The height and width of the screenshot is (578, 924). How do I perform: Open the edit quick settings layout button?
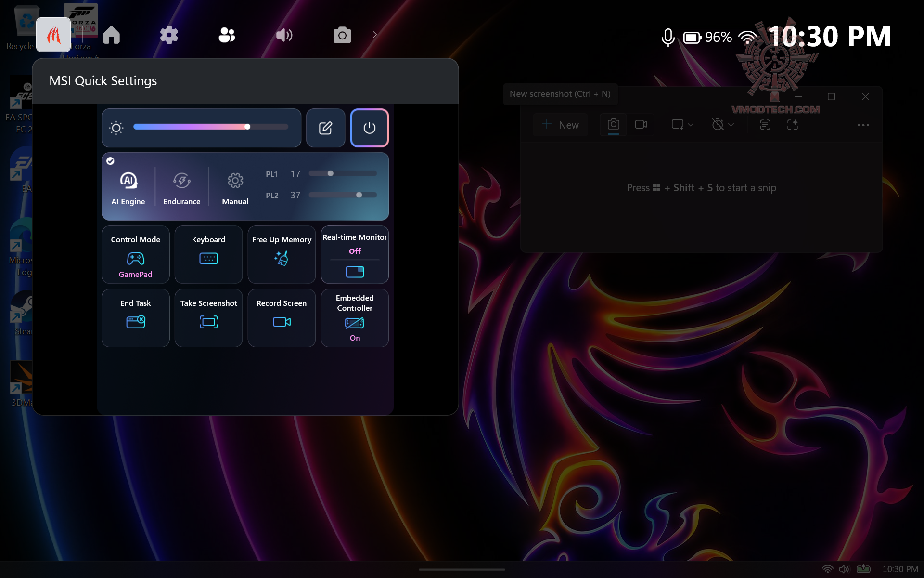326,128
